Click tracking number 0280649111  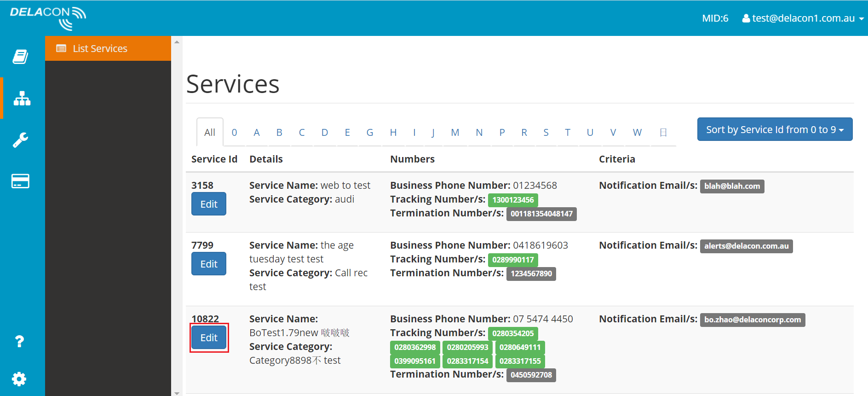(x=520, y=347)
